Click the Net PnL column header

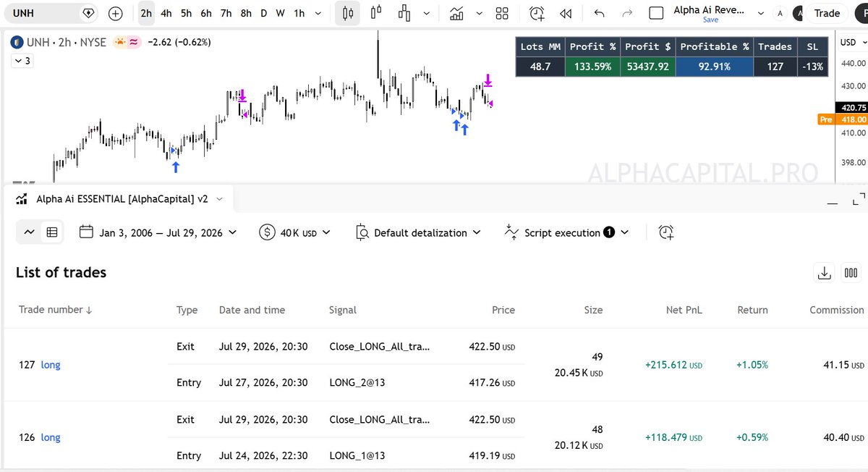click(x=684, y=310)
